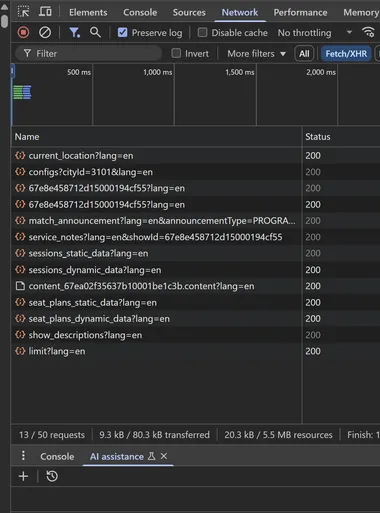The height and width of the screenshot is (513, 380).
Task: Check the Invert filter checkbox
Action: 176,53
